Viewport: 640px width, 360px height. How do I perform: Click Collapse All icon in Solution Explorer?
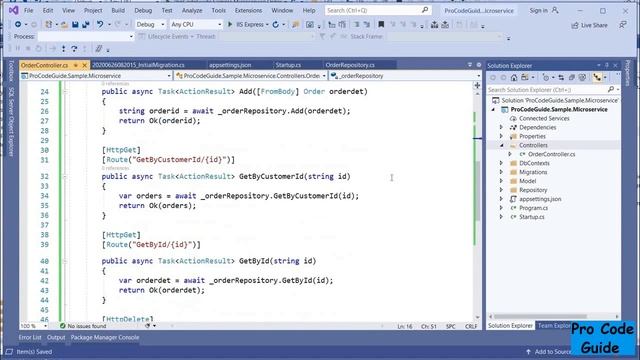(572, 78)
